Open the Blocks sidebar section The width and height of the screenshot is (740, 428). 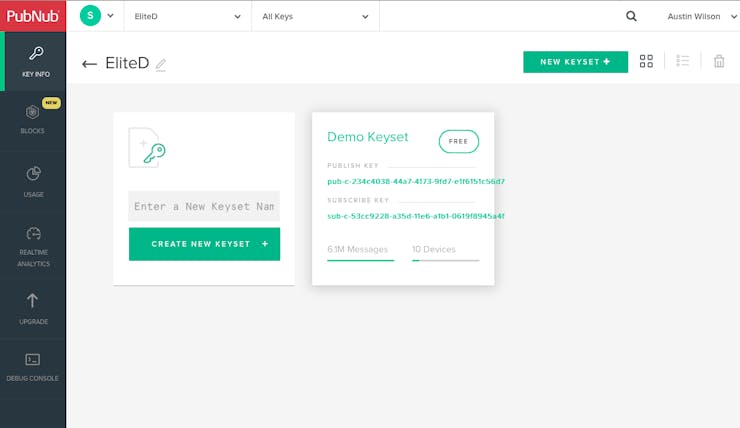(33, 119)
